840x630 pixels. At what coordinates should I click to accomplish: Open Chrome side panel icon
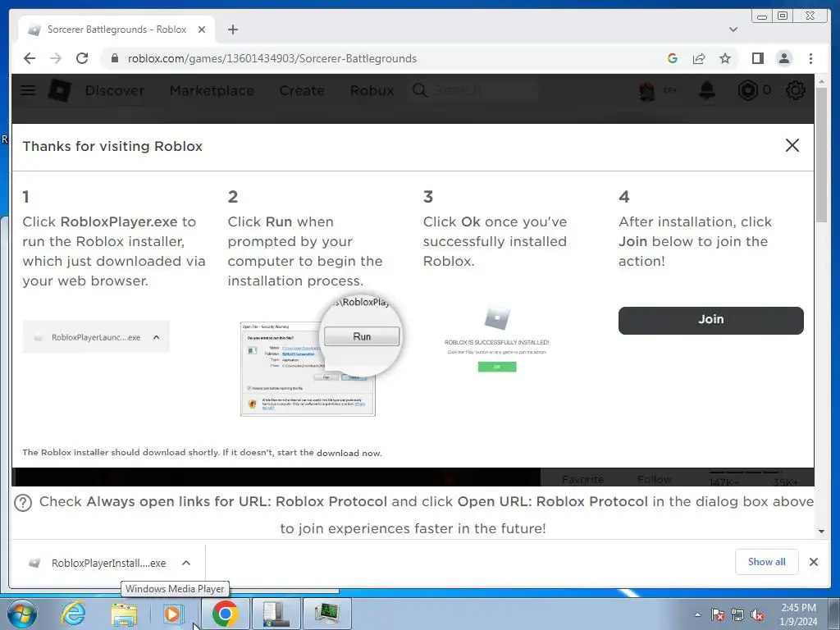click(x=757, y=58)
